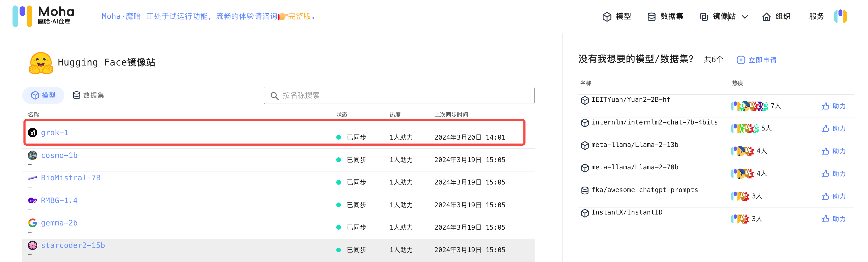The width and height of the screenshot is (868, 262).
Task: Click the Hugging Face emoji logo
Action: [x=41, y=63]
